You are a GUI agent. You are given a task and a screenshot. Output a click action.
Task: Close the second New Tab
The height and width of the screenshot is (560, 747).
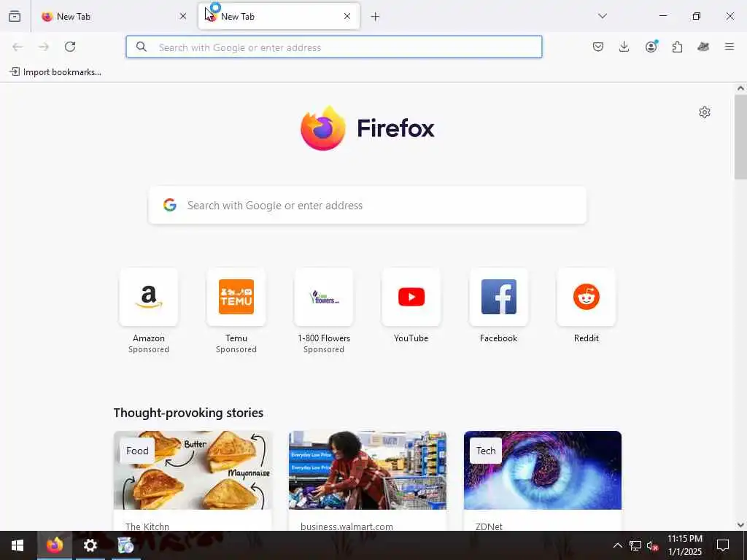pos(347,16)
